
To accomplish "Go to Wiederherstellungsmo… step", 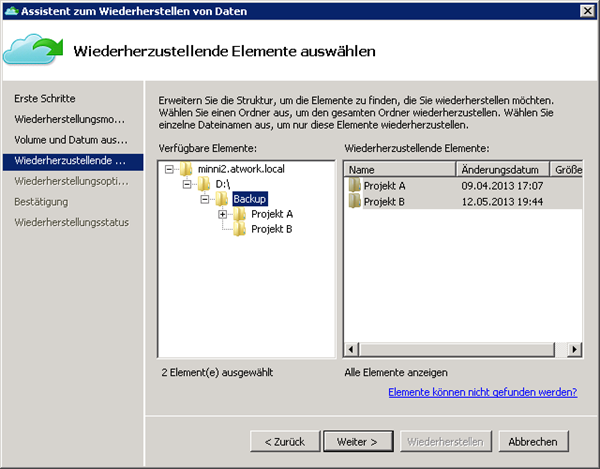I will 70,119.
